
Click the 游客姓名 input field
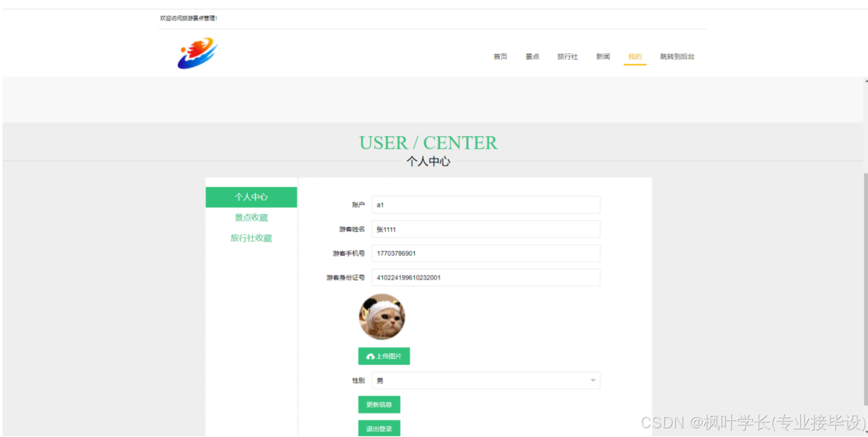[486, 229]
